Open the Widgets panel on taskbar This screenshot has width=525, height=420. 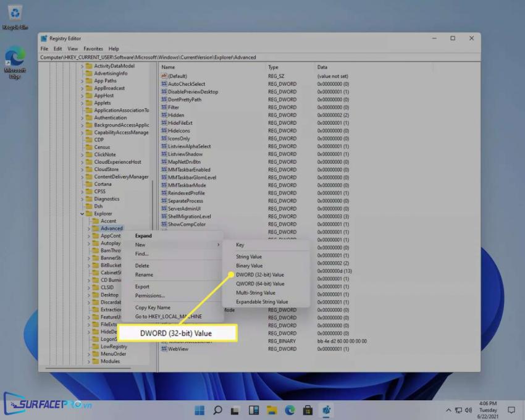click(254, 410)
